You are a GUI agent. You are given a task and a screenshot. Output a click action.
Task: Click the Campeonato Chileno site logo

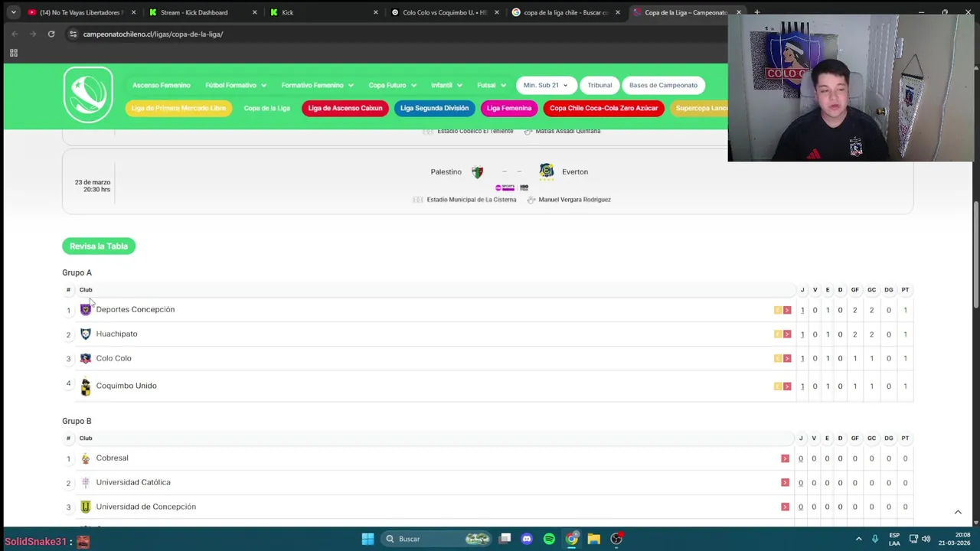88,95
